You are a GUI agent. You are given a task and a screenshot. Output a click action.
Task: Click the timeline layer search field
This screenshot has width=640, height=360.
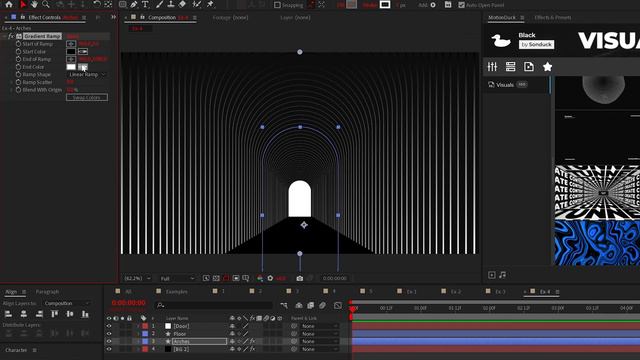pyautogui.click(x=214, y=305)
